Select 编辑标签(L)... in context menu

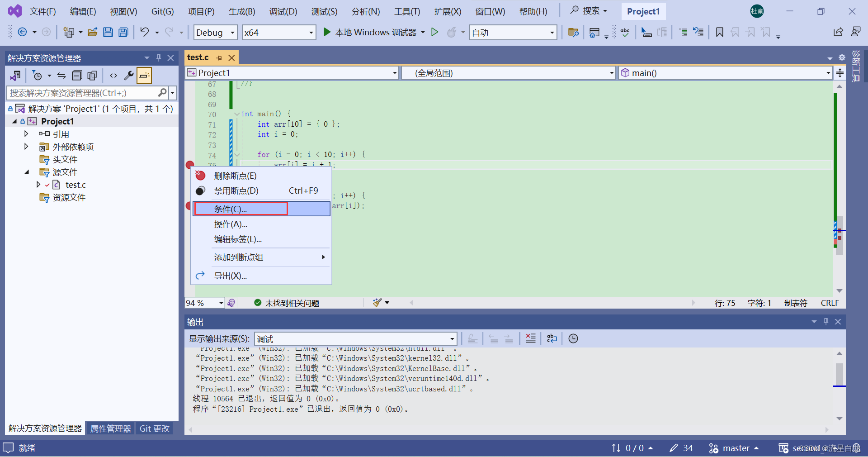261,239
